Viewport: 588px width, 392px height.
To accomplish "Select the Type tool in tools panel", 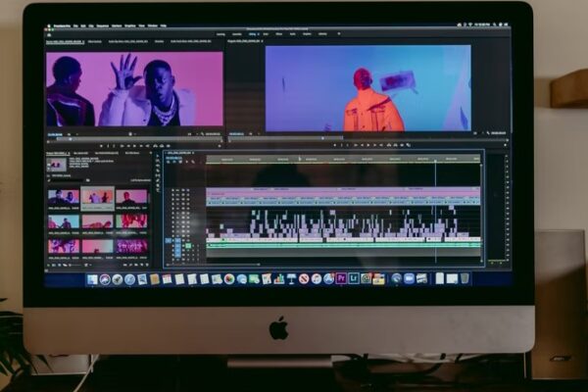I will [x=158, y=189].
